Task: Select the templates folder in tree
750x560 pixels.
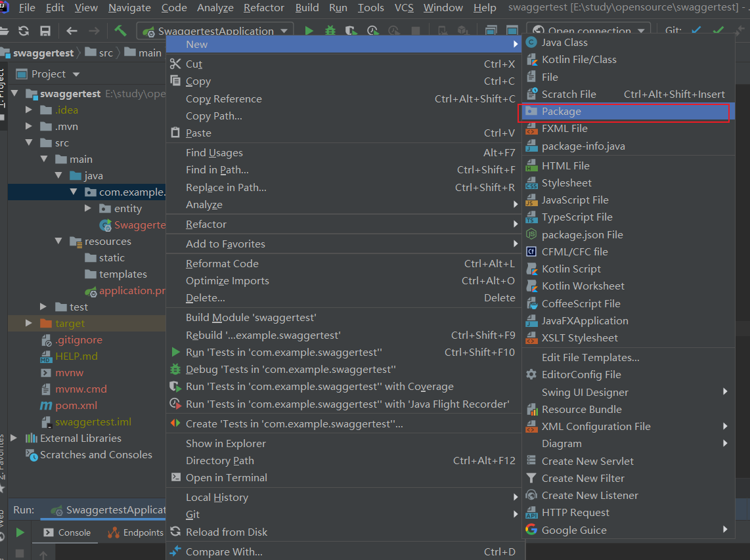Action: pyautogui.click(x=123, y=274)
